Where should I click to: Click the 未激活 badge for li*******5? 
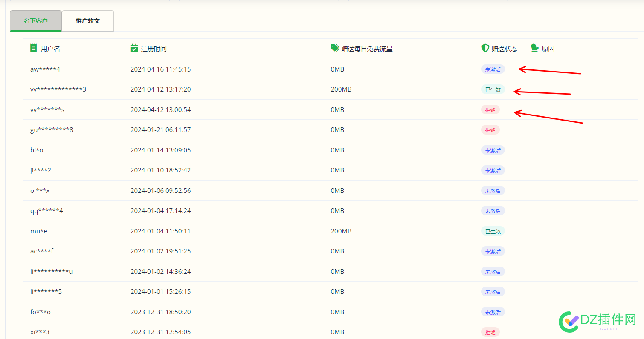tap(493, 292)
